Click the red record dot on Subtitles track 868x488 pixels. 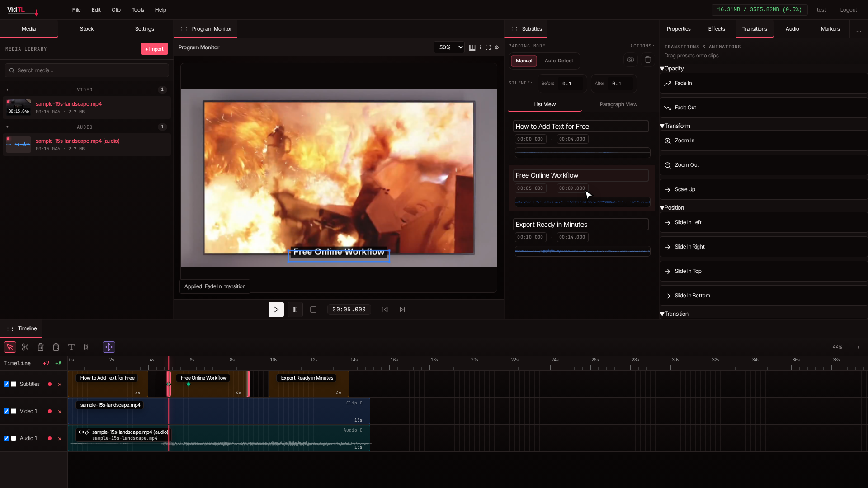tap(50, 384)
